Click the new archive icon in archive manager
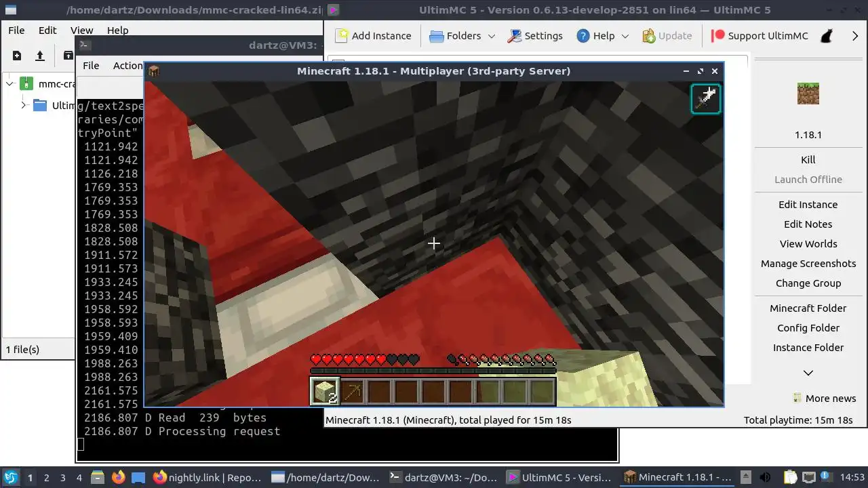 pos(17,56)
